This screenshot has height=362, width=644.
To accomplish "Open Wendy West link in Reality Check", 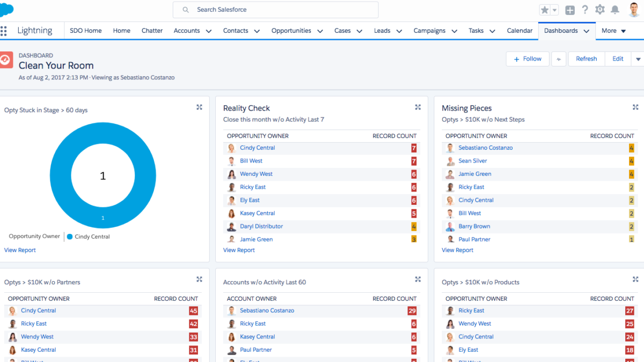I will [x=256, y=174].
